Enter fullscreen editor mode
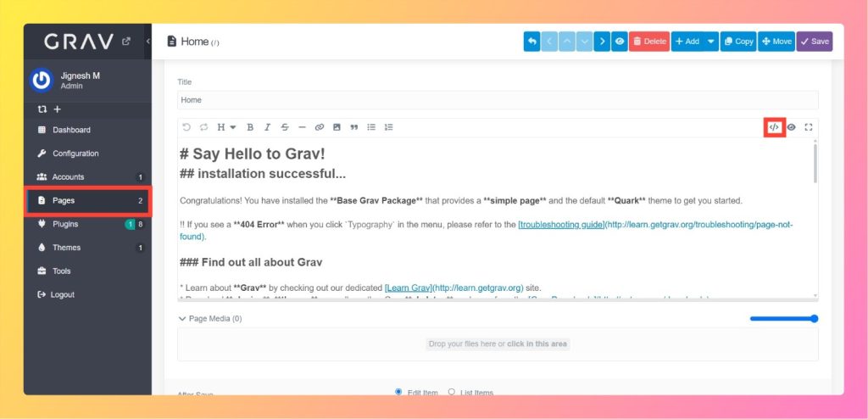The height and width of the screenshot is (419, 868). (x=809, y=127)
